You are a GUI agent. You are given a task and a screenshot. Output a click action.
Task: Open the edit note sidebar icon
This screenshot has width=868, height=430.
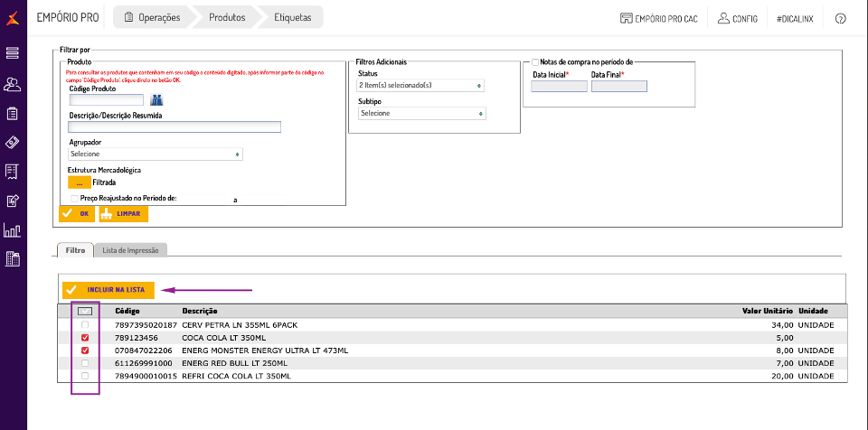tap(13, 201)
